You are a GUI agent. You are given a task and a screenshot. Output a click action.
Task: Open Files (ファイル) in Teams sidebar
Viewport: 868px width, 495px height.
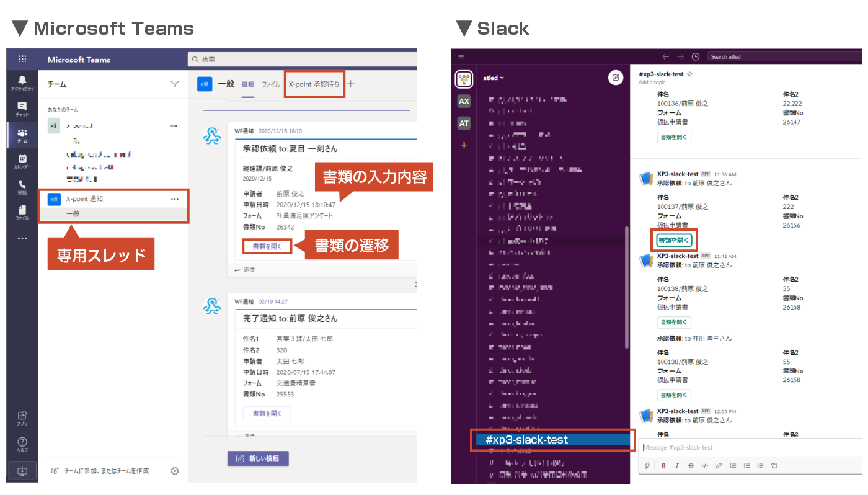pos(22,213)
